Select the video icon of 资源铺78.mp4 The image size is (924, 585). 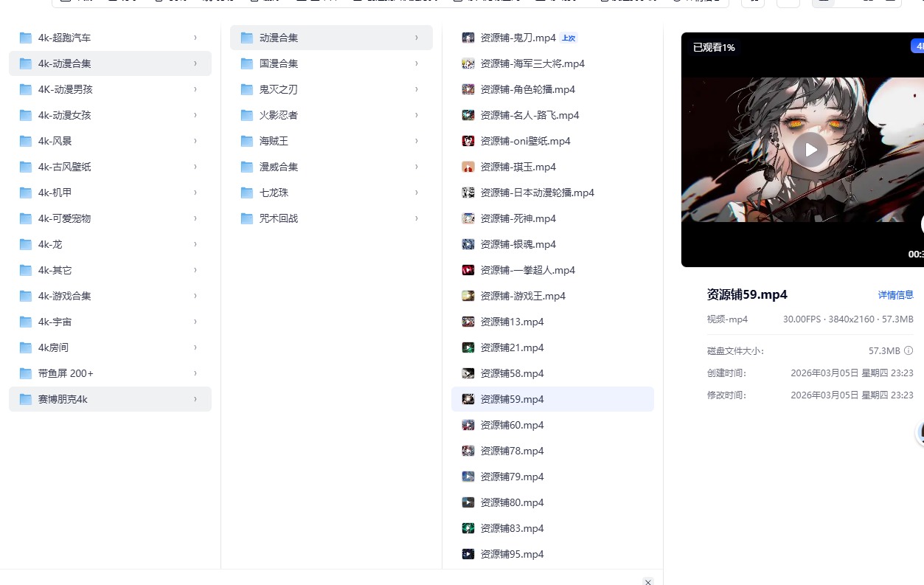[x=468, y=451]
